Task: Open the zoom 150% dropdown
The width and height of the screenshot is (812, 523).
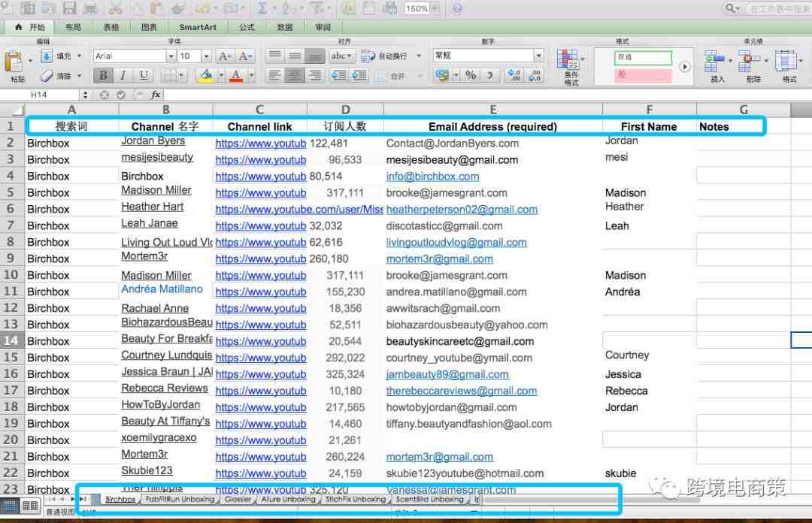Action: pyautogui.click(x=435, y=9)
